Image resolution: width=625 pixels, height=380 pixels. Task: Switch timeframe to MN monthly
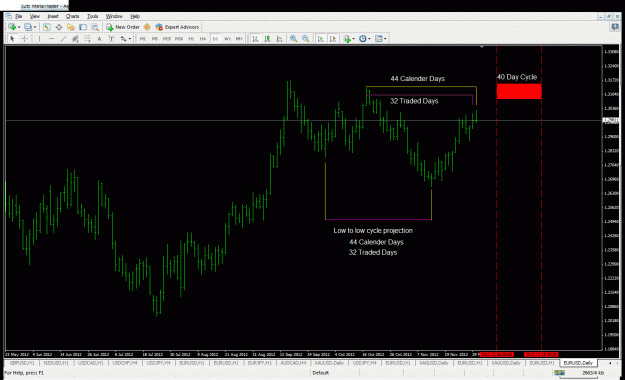click(x=239, y=39)
